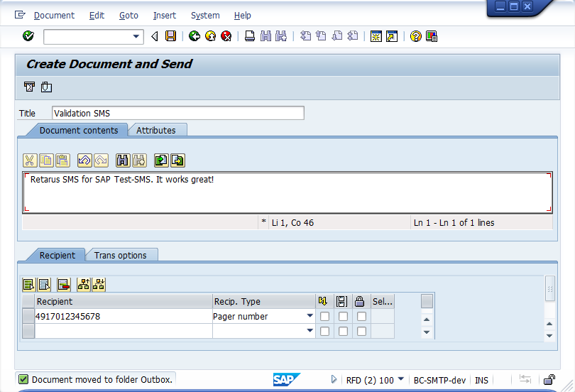Expand the RFD (2) 100 system dropdown
This screenshot has height=392, width=575.
click(400, 379)
